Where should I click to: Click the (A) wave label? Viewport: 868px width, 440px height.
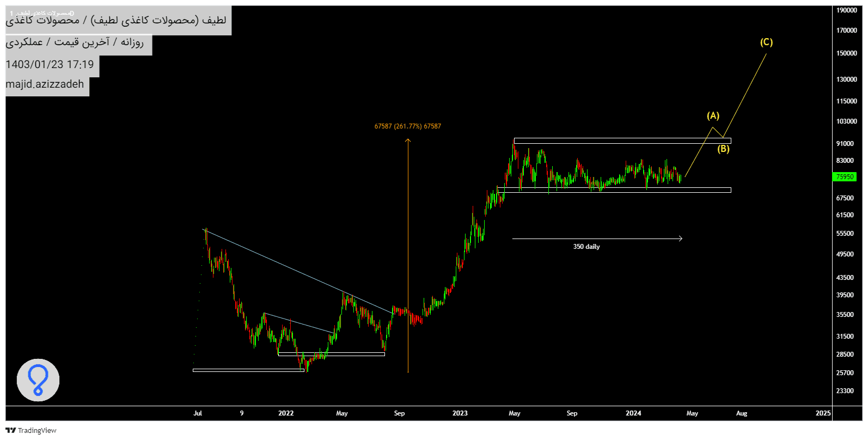(713, 115)
